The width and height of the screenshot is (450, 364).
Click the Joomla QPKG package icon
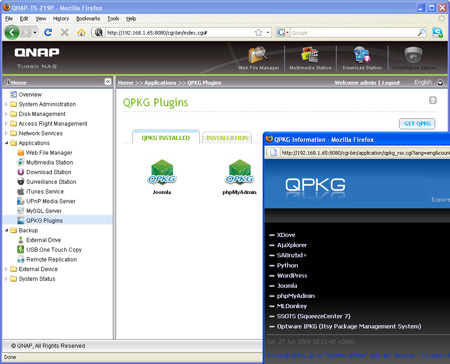(162, 172)
